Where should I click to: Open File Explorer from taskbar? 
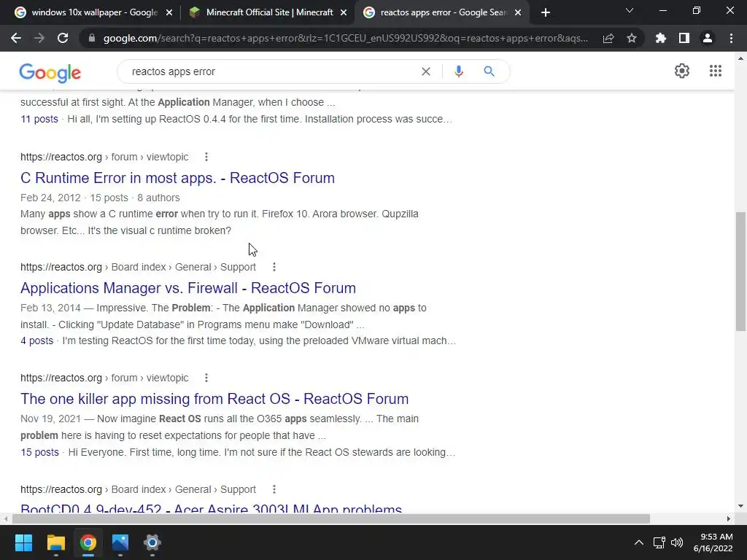[55, 542]
